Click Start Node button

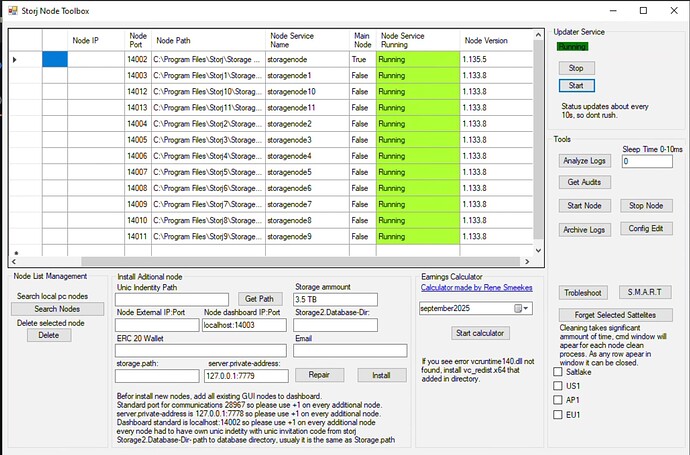coord(584,205)
